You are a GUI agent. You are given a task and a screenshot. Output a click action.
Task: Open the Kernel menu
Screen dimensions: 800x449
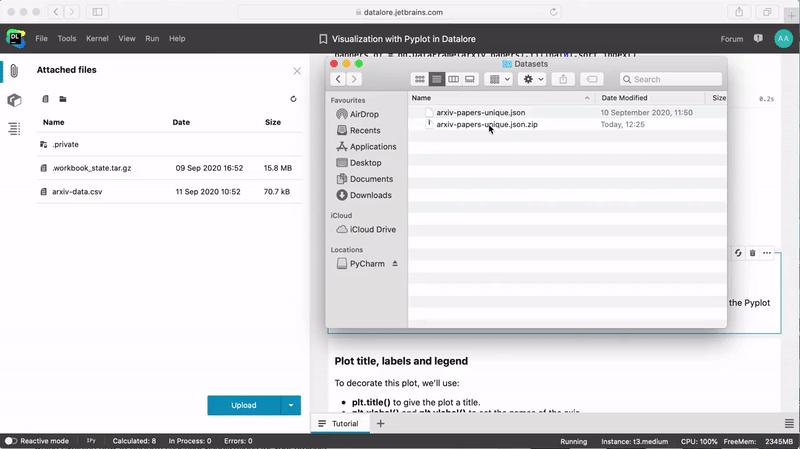click(97, 39)
